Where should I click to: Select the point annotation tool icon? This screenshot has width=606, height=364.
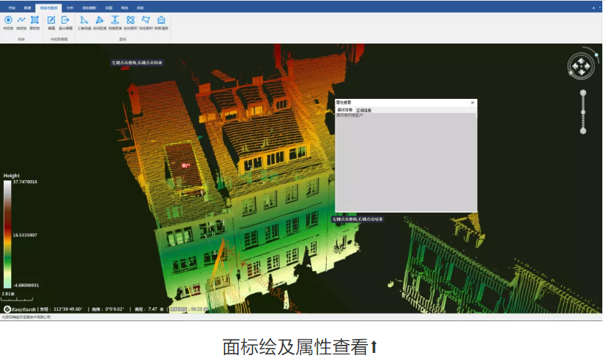(x=8, y=21)
